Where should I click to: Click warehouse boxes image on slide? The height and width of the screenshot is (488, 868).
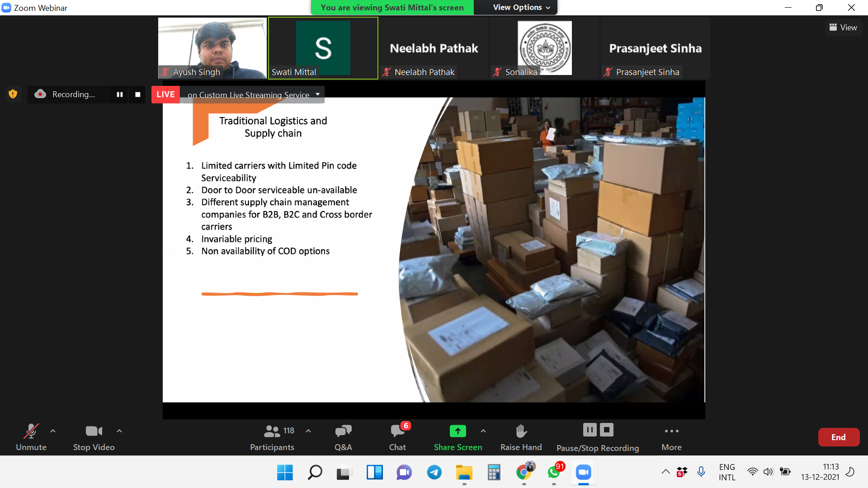tap(552, 250)
